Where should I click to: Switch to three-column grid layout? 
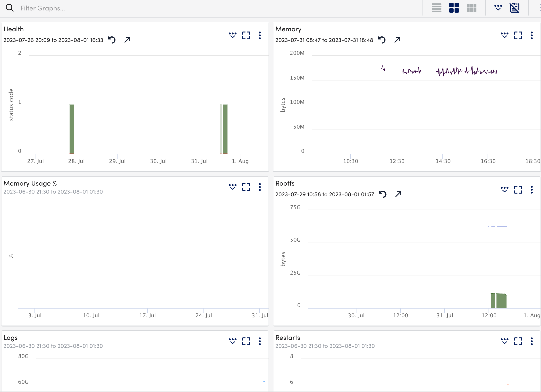pos(471,8)
